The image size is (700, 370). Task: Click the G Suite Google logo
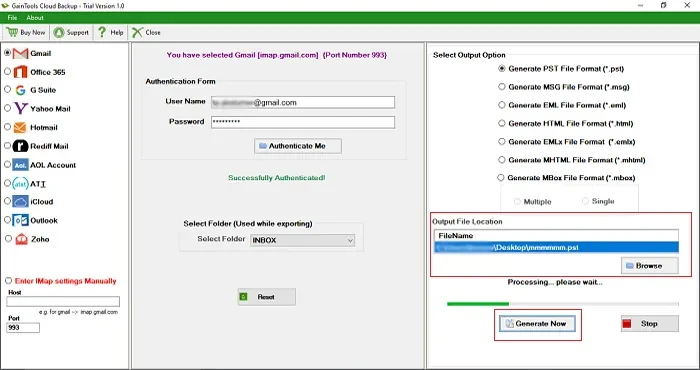tap(20, 90)
